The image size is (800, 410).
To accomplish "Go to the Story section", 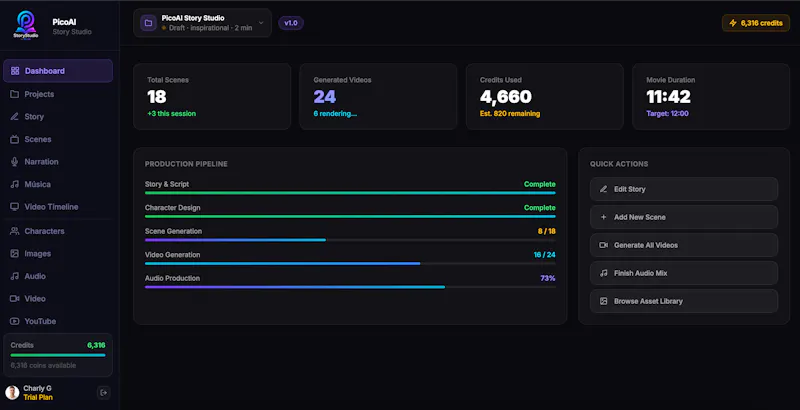I will pos(58,117).
